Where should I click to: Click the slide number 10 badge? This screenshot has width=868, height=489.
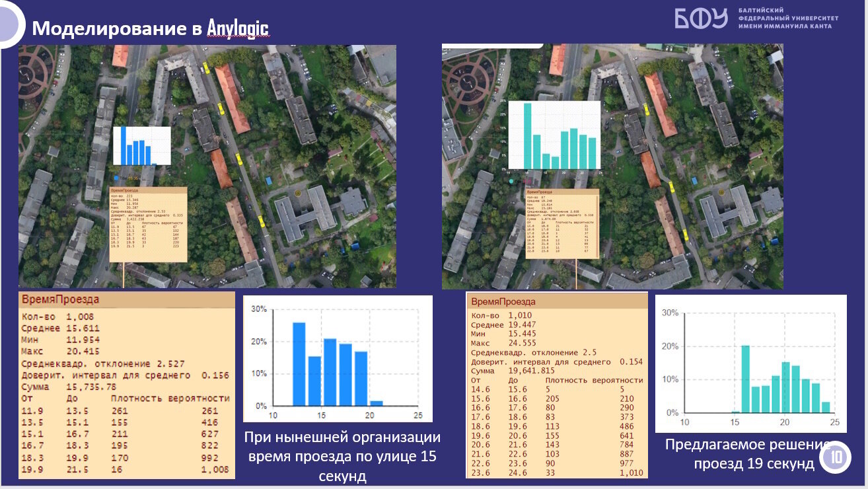click(836, 458)
